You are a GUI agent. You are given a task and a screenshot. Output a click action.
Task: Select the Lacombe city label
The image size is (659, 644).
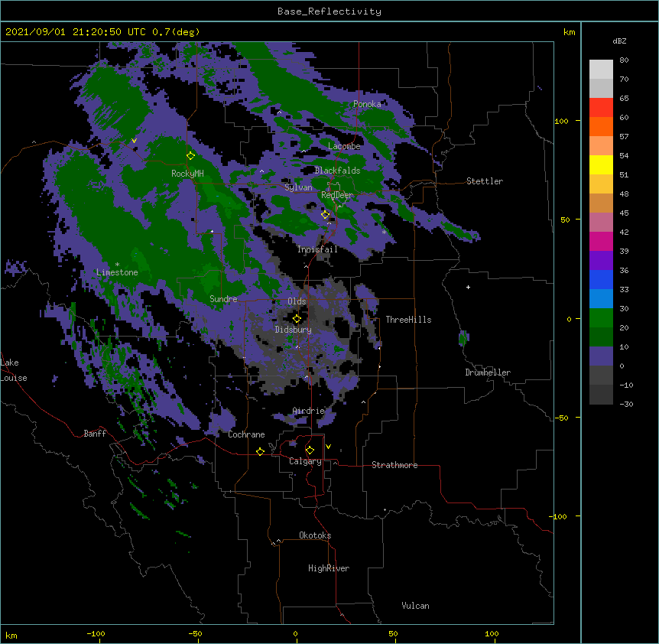click(344, 146)
